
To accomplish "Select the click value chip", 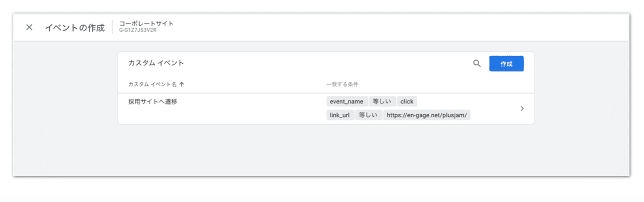I will pyautogui.click(x=407, y=101).
